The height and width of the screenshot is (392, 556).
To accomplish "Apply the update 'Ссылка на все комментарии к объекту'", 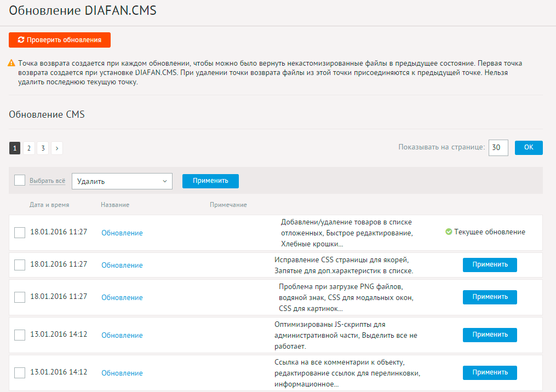I will click(490, 372).
